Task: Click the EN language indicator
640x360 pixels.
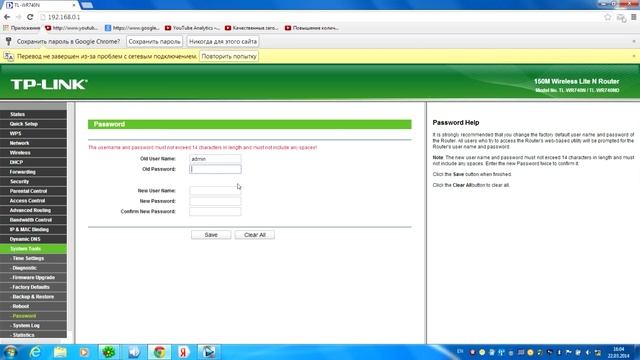Action: 460,351
